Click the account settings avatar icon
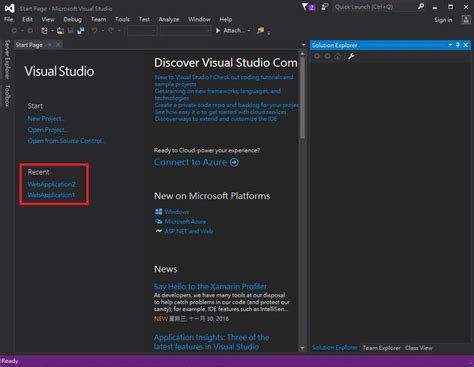Image resolution: width=474 pixels, height=367 pixels. (x=466, y=20)
